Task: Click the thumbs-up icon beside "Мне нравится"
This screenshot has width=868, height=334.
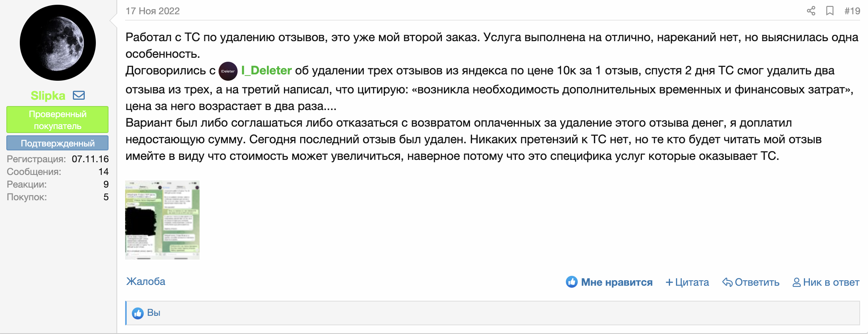Action: tap(571, 282)
